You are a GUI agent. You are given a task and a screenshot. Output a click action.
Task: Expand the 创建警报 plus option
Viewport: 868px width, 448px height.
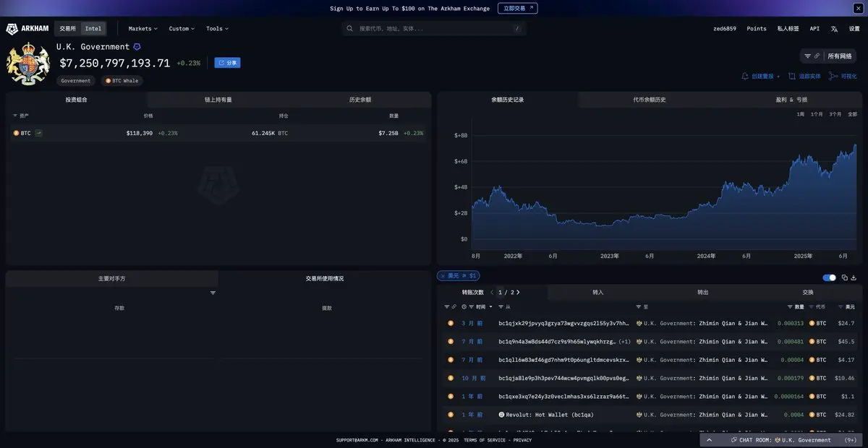point(778,76)
